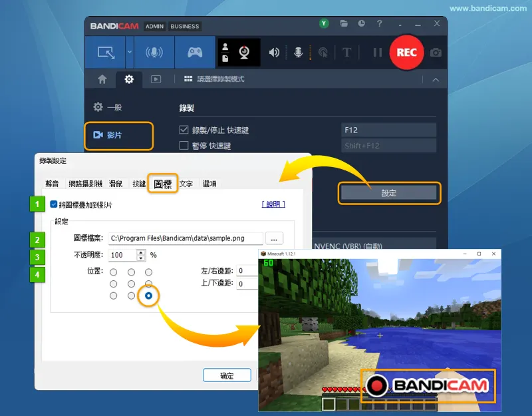Viewport: 532px width, 416px height.
Task: Click the BANDICAM logo in title bar
Action: (114, 26)
